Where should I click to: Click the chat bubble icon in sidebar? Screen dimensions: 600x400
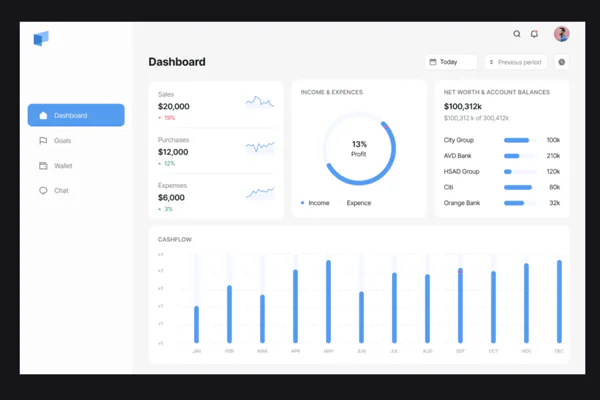[x=43, y=190]
